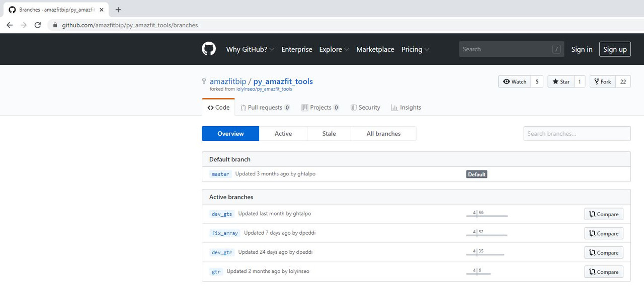The width and height of the screenshot is (644, 288).
Task: Open the master branch
Action: click(x=220, y=174)
